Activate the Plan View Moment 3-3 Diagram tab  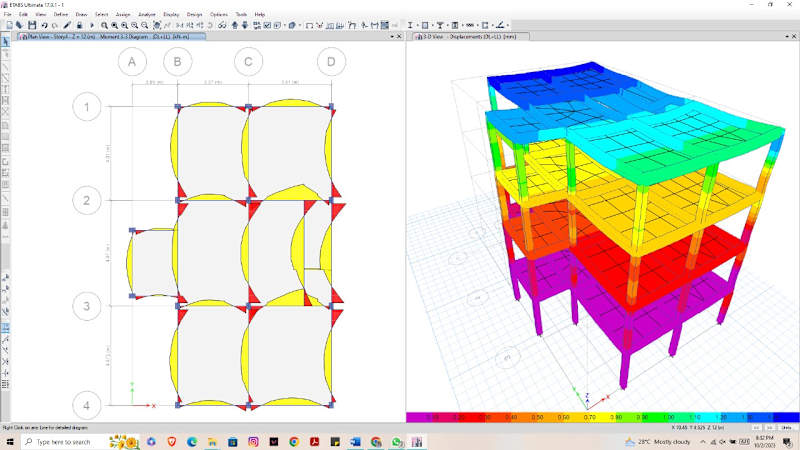[111, 37]
